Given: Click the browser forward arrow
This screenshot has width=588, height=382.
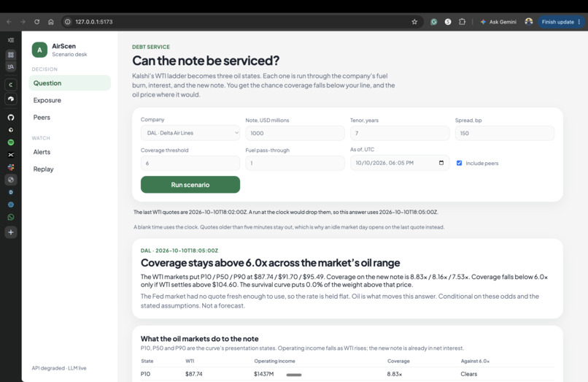Looking at the screenshot, I should [23, 22].
